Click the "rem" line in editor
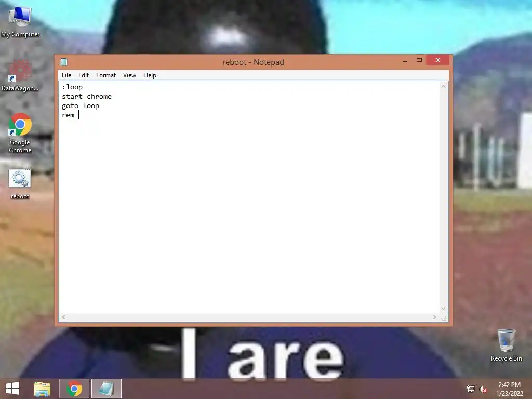Viewport: 532px width, 399px height. click(68, 115)
